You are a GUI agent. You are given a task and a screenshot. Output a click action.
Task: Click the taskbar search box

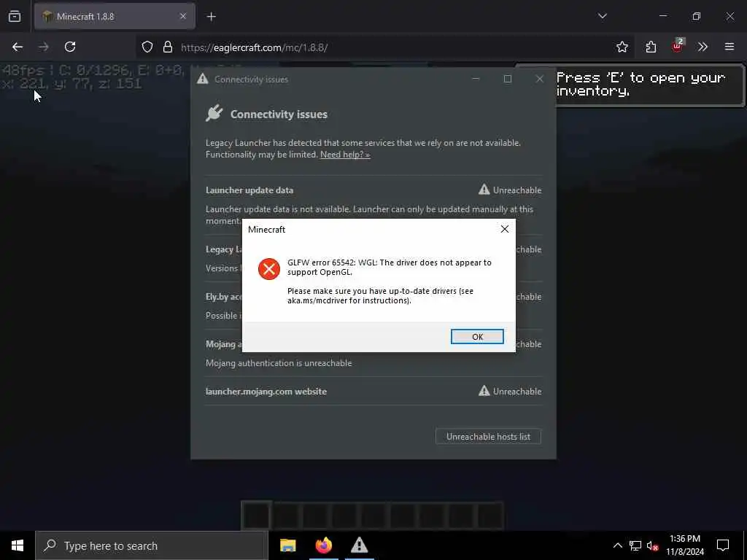[152, 545]
